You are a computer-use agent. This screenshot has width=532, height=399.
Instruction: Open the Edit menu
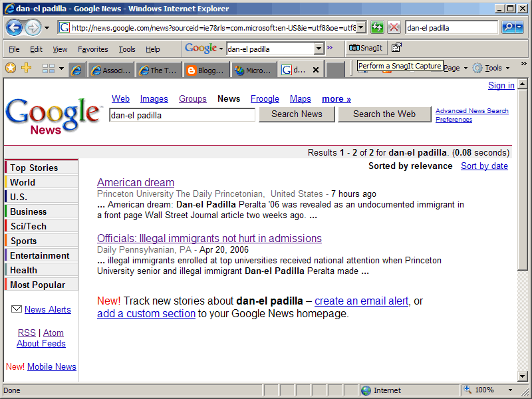coord(36,49)
